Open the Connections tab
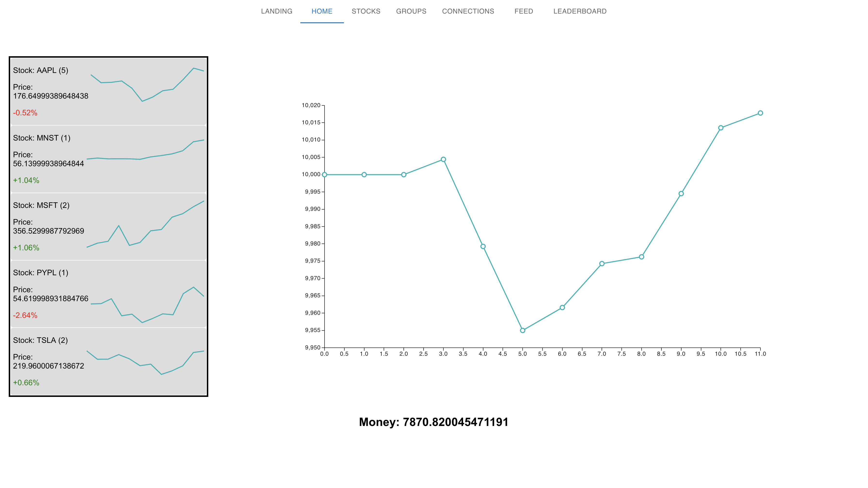The width and height of the screenshot is (868, 488). pos(468,11)
